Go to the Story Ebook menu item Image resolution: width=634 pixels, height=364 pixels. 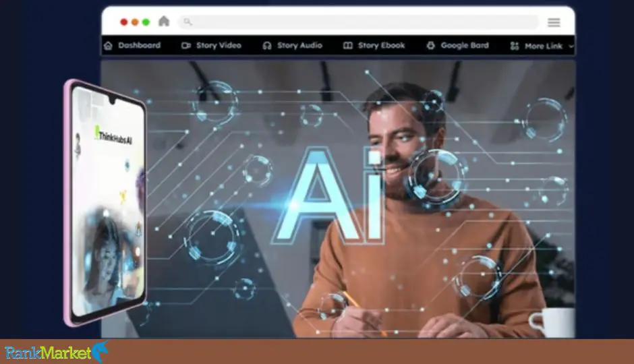pos(374,46)
